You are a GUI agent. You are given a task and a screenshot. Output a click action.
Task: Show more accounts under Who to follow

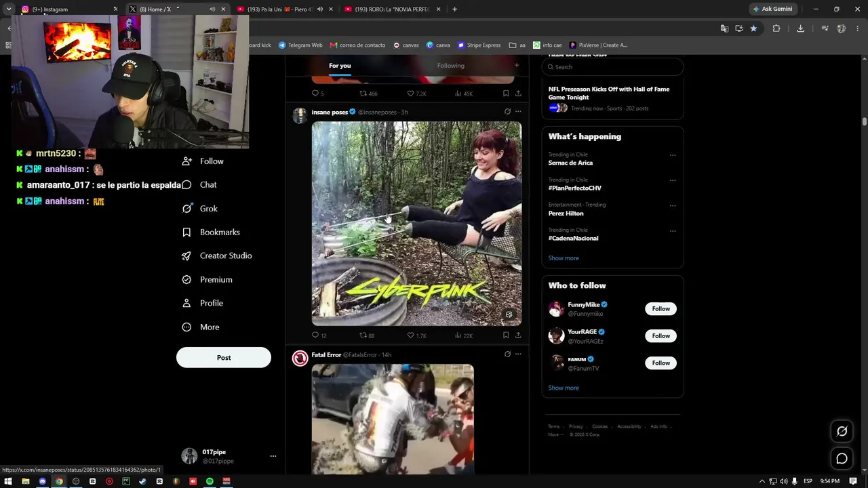coord(564,388)
